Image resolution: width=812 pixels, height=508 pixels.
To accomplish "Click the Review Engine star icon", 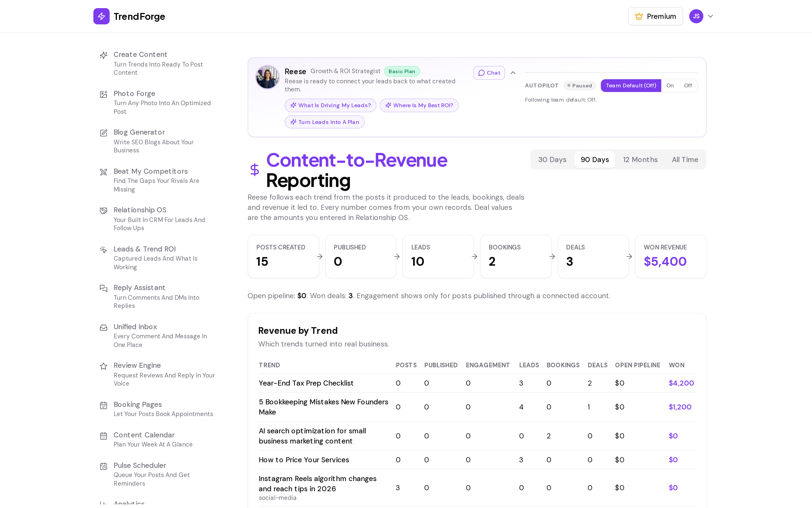I will [x=104, y=366].
